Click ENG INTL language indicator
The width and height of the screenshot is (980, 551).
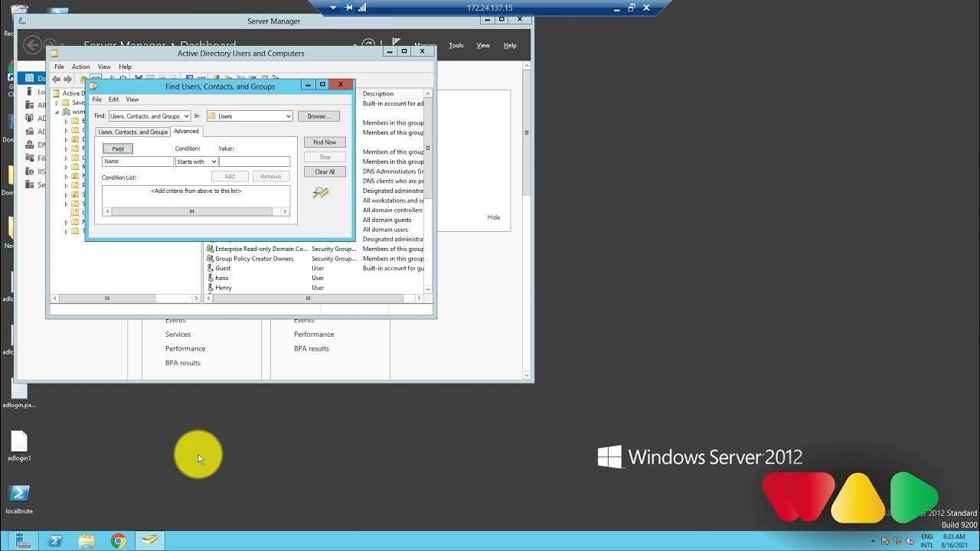click(x=926, y=541)
